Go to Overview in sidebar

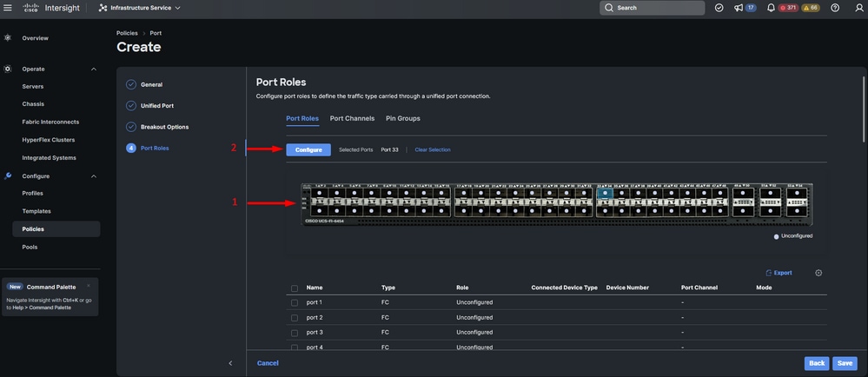(x=35, y=38)
